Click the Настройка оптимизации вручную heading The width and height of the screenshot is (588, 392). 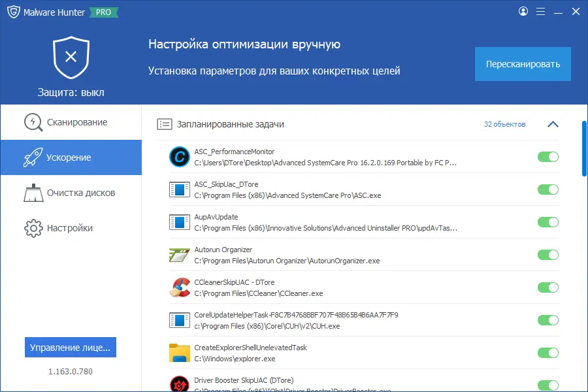[x=244, y=44]
